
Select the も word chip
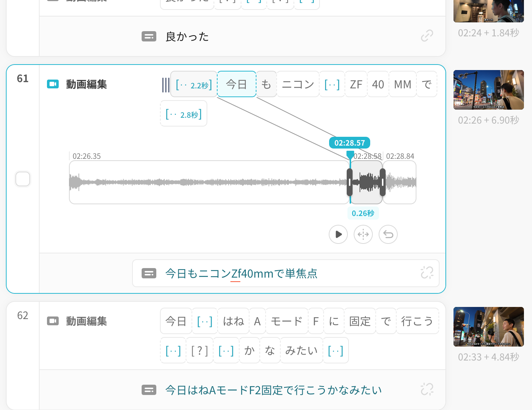[x=266, y=84]
